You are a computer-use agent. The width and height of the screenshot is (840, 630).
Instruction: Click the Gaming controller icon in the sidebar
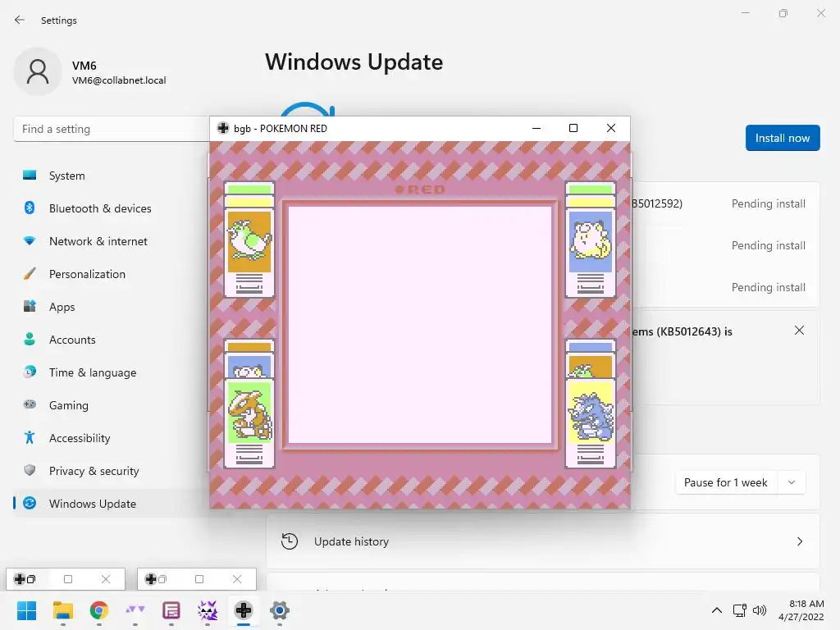(30, 404)
